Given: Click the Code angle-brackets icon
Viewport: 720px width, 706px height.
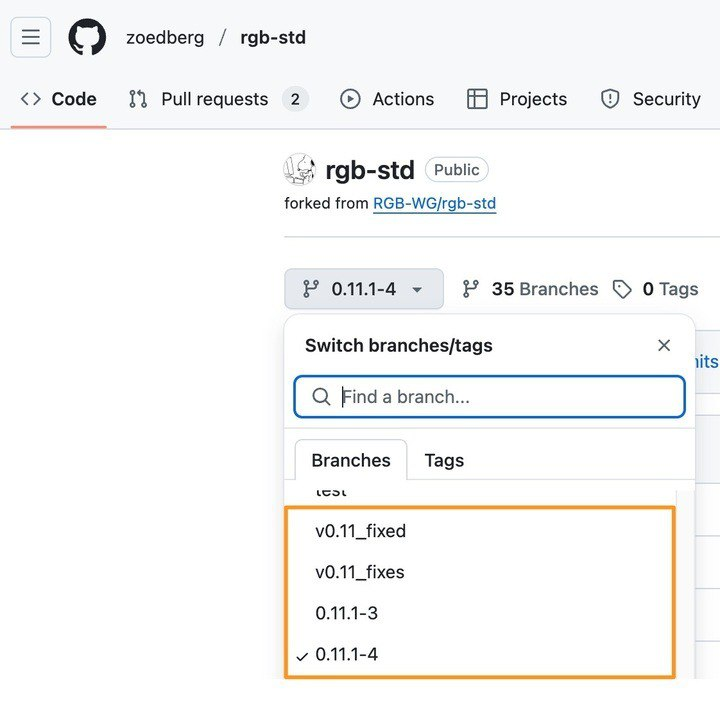Looking at the screenshot, I should pyautogui.click(x=31, y=99).
